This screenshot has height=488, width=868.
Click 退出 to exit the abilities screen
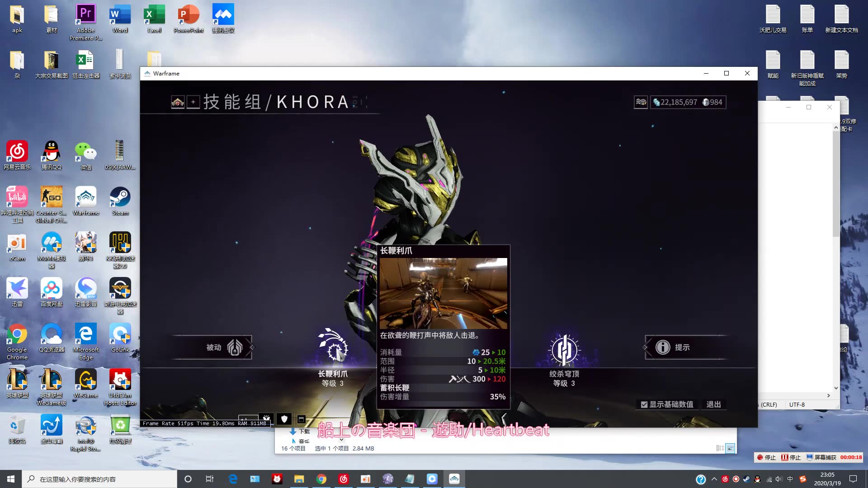coord(713,404)
